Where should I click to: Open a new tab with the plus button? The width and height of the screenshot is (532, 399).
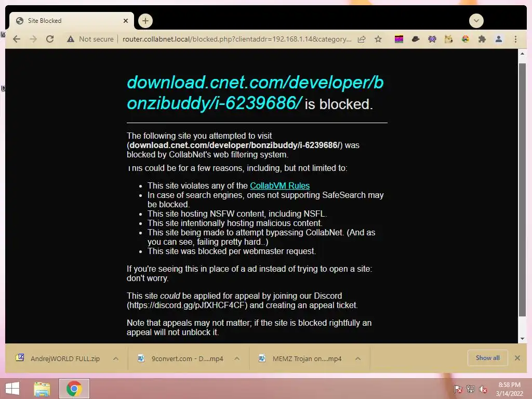[145, 21]
